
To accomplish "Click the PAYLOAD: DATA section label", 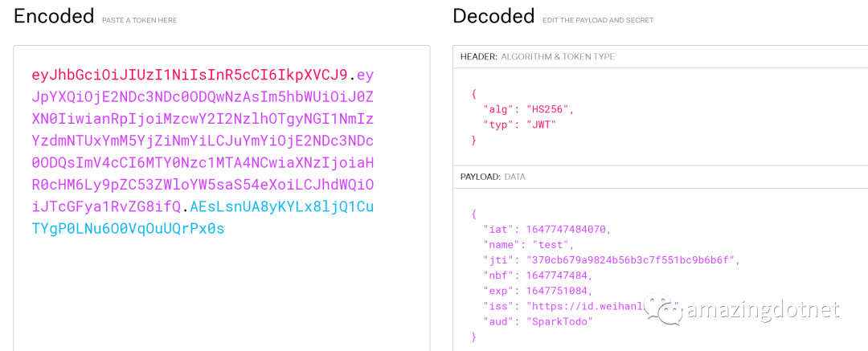I will [493, 178].
